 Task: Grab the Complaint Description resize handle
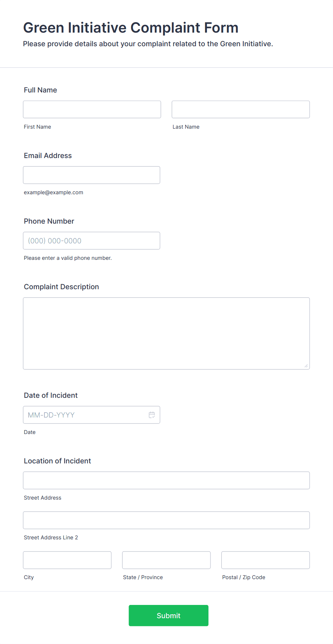[x=306, y=366]
